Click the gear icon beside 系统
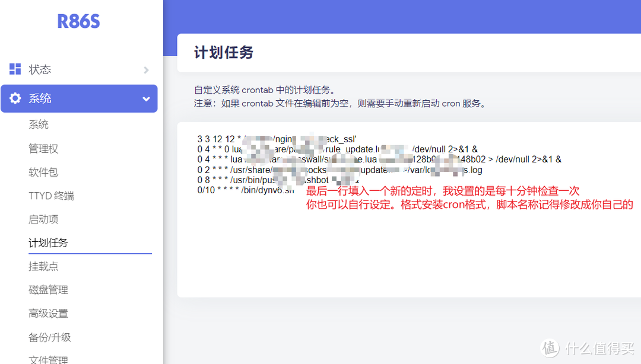This screenshot has width=641, height=364. point(15,98)
